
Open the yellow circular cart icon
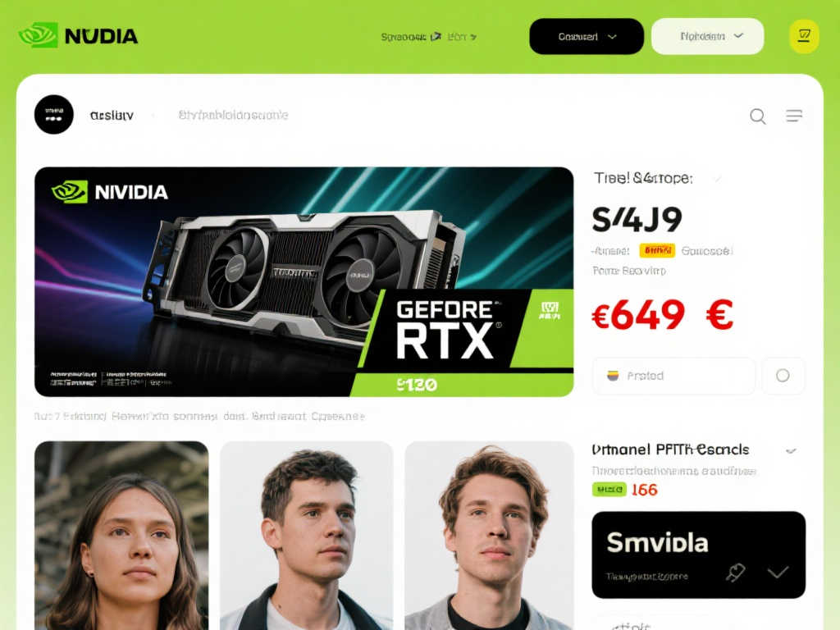804,36
